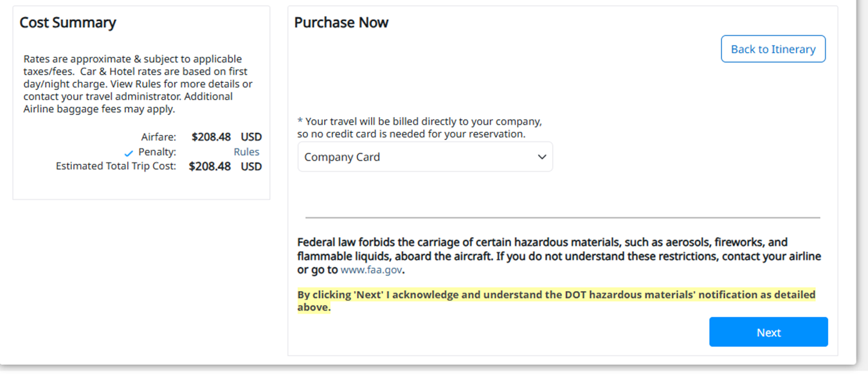The height and width of the screenshot is (374, 868).
Task: Click the Airfare label
Action: 158,137
